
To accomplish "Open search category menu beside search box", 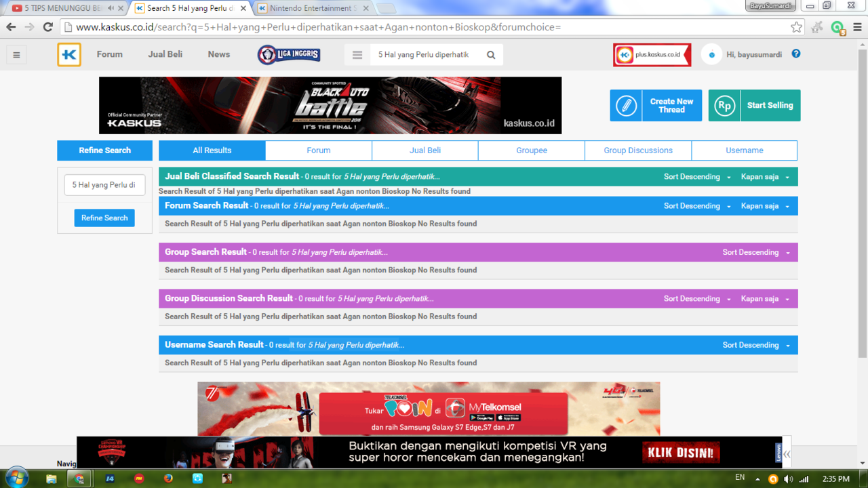I will click(x=357, y=55).
